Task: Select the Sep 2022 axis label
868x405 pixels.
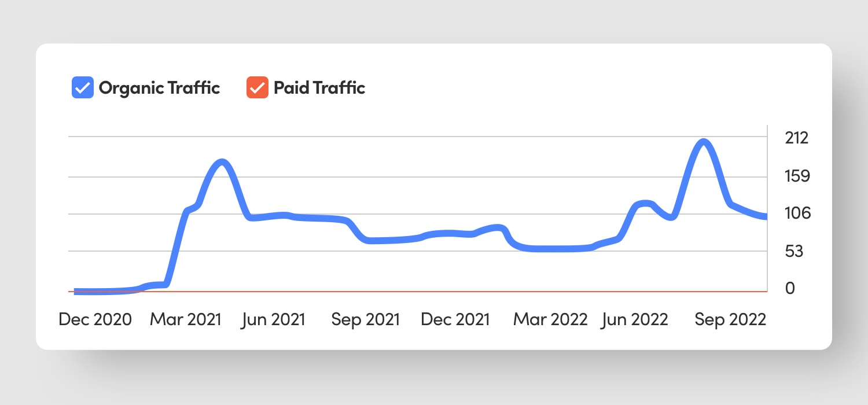Action: point(730,319)
